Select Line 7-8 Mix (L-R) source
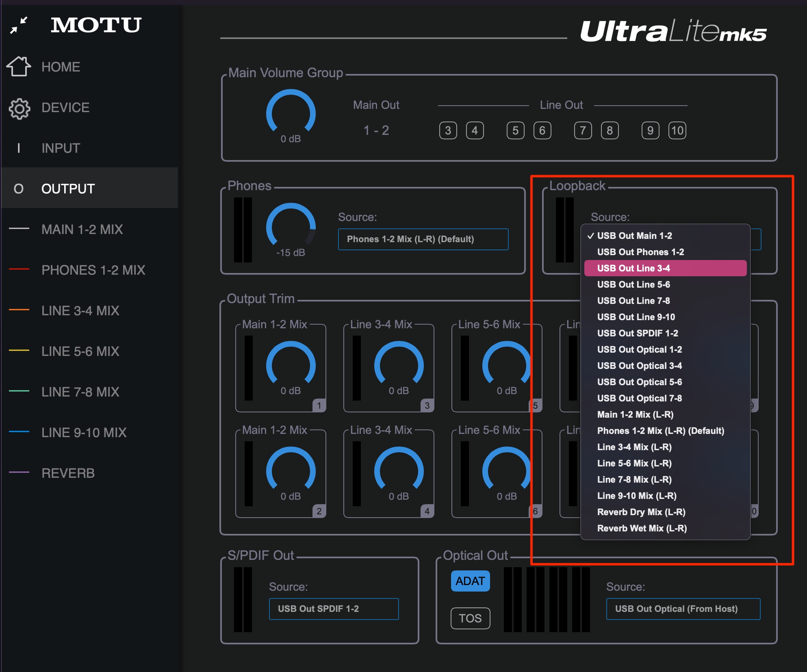 pos(666,479)
